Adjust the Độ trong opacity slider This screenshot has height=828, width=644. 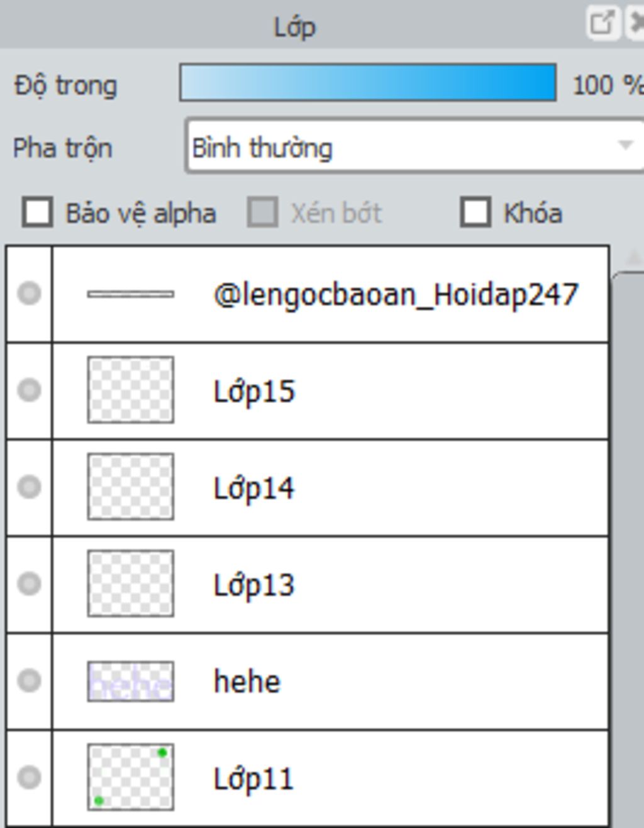tap(368, 82)
